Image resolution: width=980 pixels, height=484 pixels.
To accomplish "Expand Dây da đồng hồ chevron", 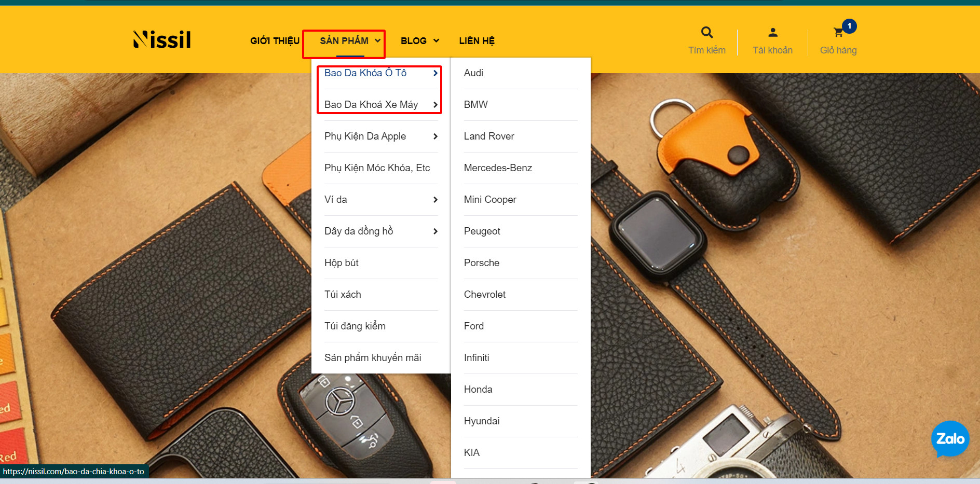I will 435,231.
